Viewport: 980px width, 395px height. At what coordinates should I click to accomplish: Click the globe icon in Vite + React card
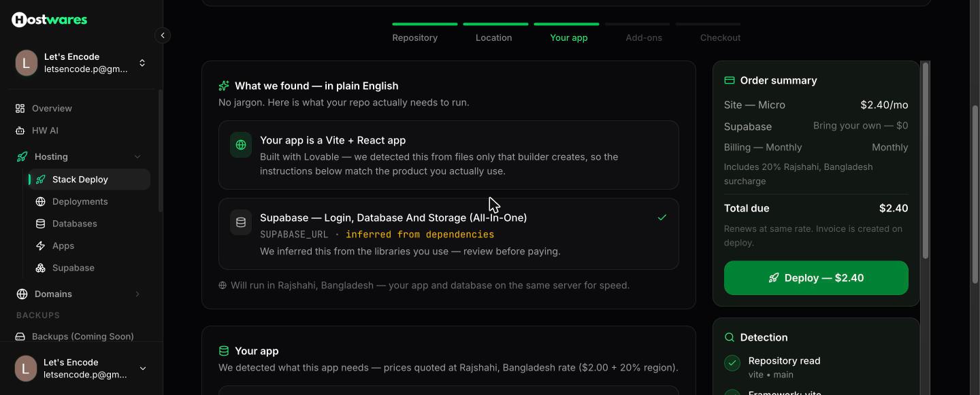pos(241,145)
